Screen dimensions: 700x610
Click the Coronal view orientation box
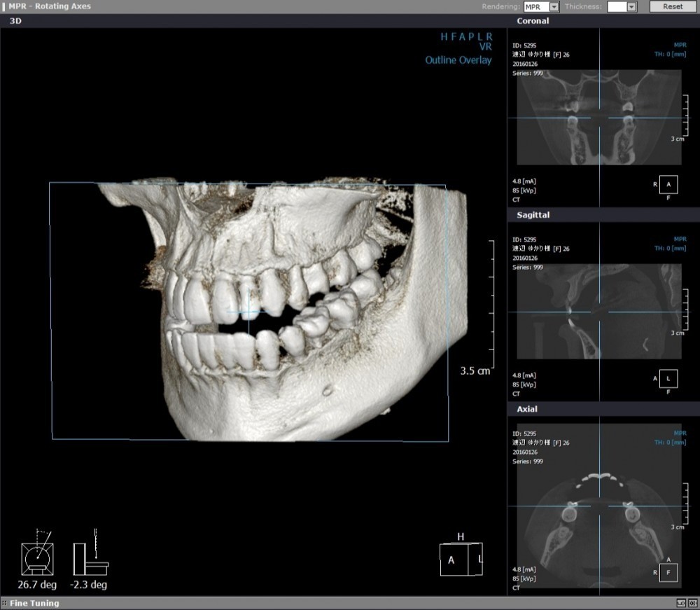668,184
